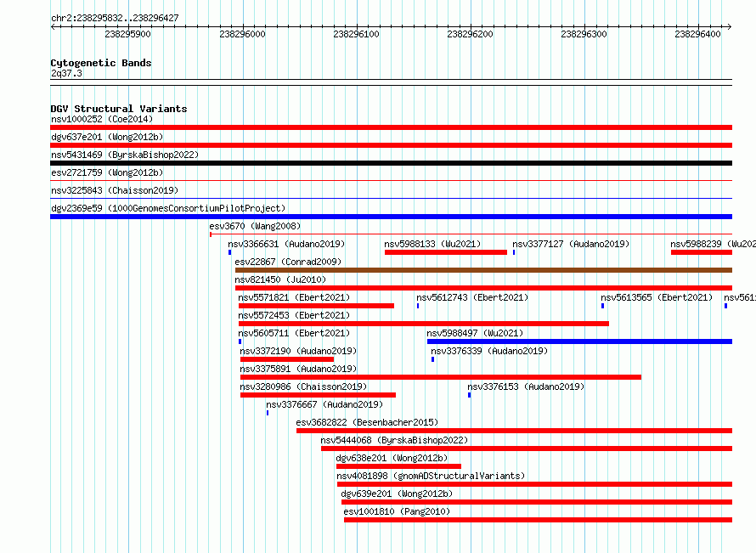
Task: Select the nsv5444068 (ByrskaBishop2022) label
Action: pyautogui.click(x=394, y=440)
